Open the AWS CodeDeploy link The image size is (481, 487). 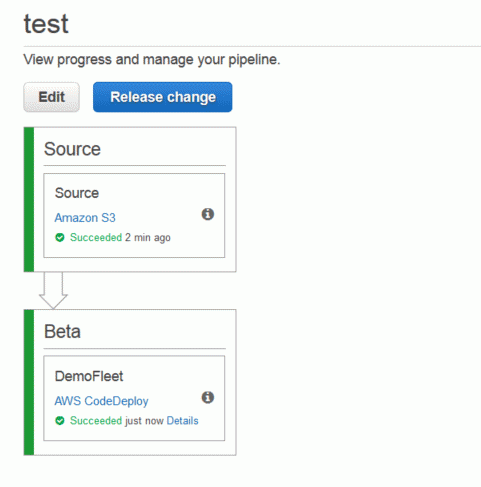click(101, 401)
